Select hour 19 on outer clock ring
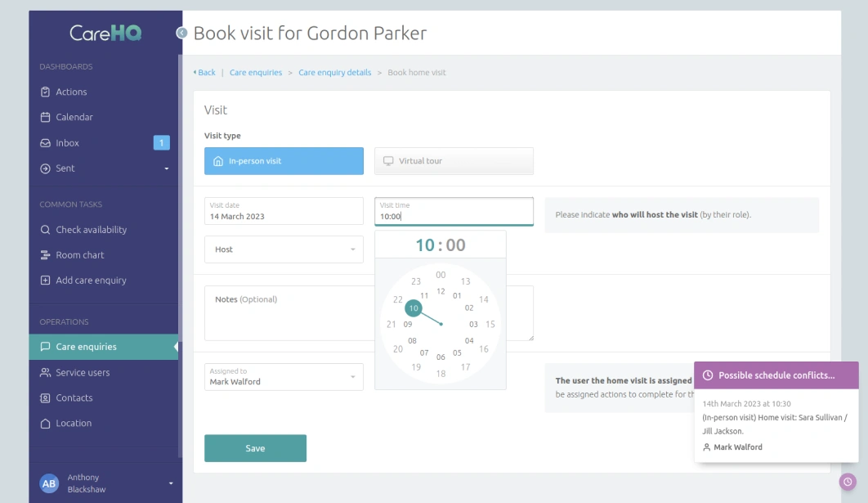Viewport: 868px width, 503px height. [x=416, y=366]
